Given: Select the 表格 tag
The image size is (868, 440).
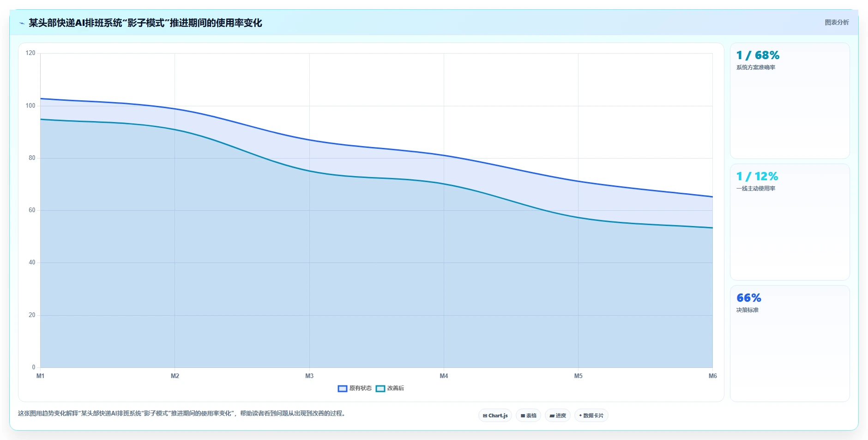Looking at the screenshot, I should click(528, 416).
